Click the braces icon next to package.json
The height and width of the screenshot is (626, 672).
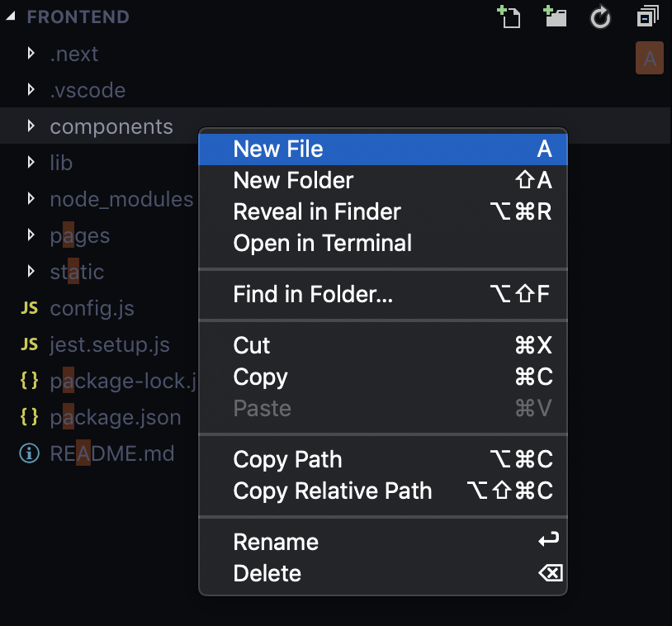point(29,417)
